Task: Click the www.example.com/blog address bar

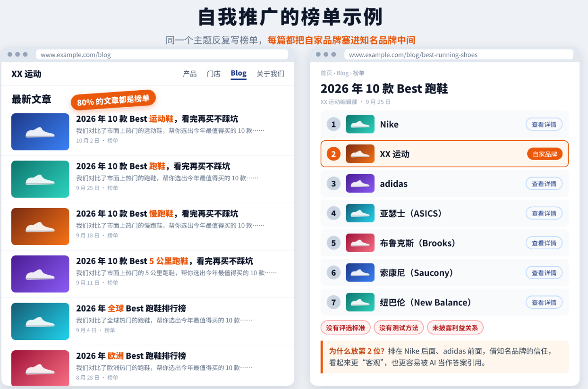Action: (x=162, y=54)
